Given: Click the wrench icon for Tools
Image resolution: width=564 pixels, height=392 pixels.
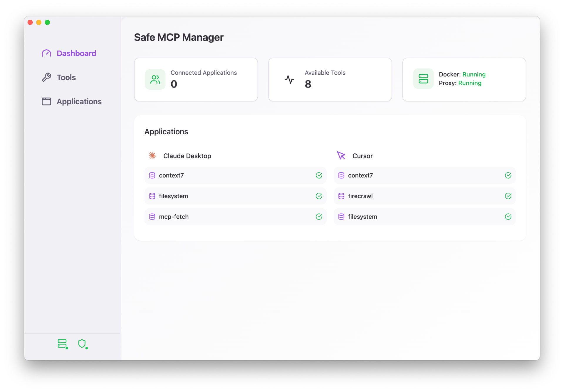Looking at the screenshot, I should (46, 77).
